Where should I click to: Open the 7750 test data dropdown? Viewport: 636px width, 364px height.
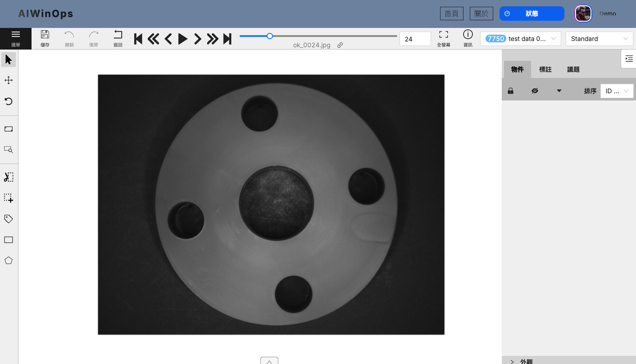[521, 39]
